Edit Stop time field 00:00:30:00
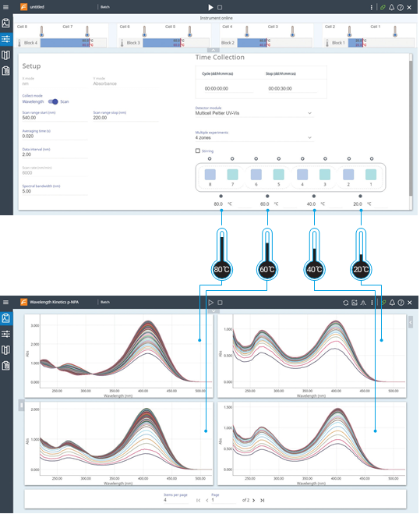This screenshot has height=514, width=420. [292, 88]
